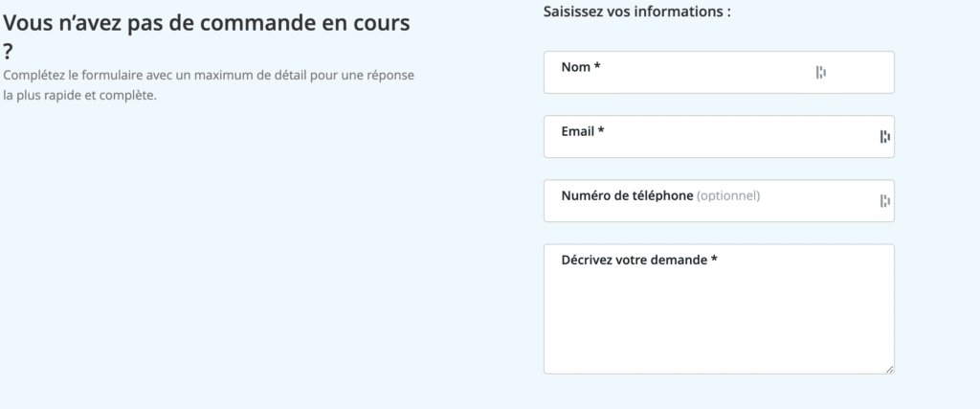Select the 'Numéro de téléphone' label text

click(627, 195)
